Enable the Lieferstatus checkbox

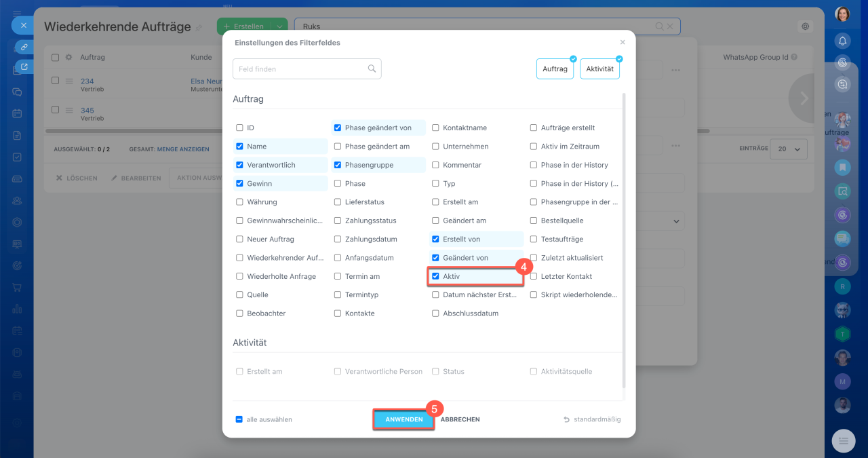(x=338, y=202)
